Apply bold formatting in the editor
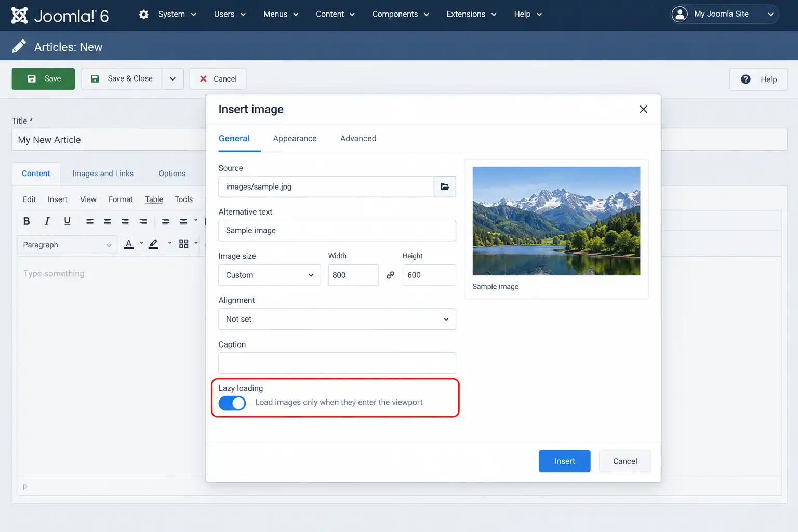Screen dimensions: 798x532 tap(26, 221)
